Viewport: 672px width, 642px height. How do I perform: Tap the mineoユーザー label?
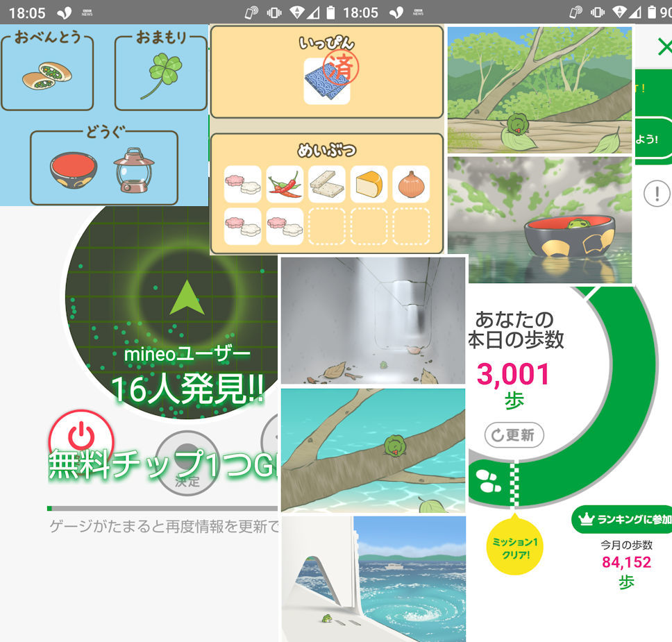point(187,354)
